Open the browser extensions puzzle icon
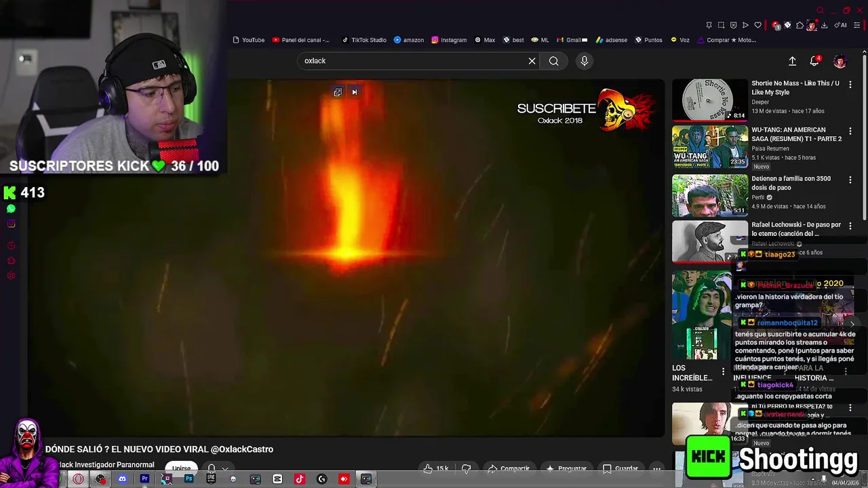 pos(800,25)
